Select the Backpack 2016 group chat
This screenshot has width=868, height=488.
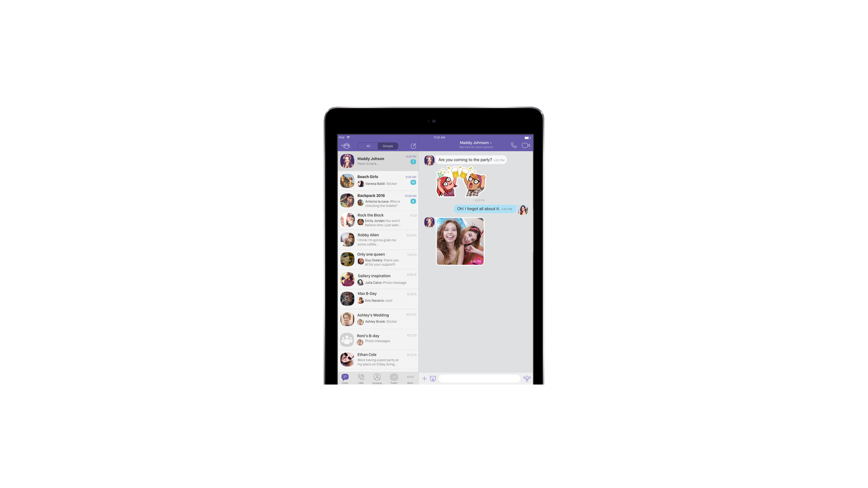pyautogui.click(x=377, y=200)
